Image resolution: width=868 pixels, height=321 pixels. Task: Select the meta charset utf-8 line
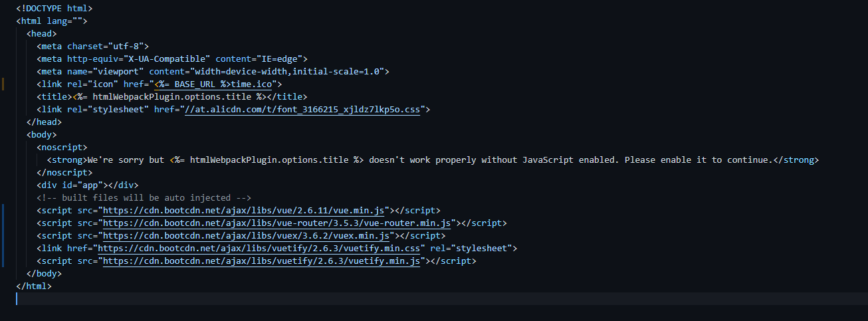click(x=93, y=47)
